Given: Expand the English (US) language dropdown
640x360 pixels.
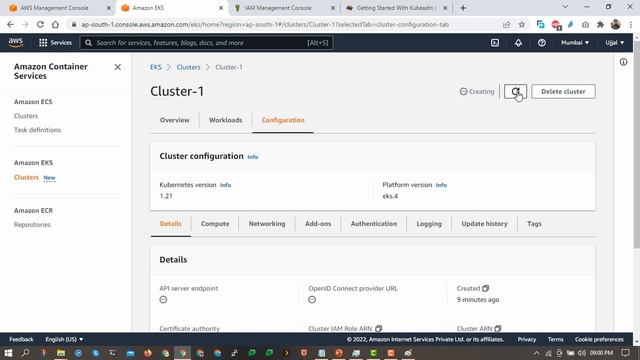Looking at the screenshot, I should click(x=64, y=339).
